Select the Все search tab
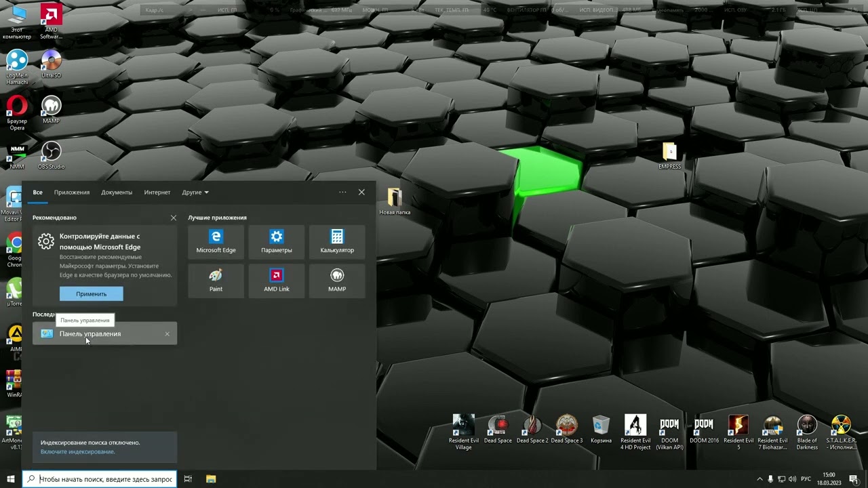Image resolution: width=868 pixels, height=488 pixels. tap(38, 192)
